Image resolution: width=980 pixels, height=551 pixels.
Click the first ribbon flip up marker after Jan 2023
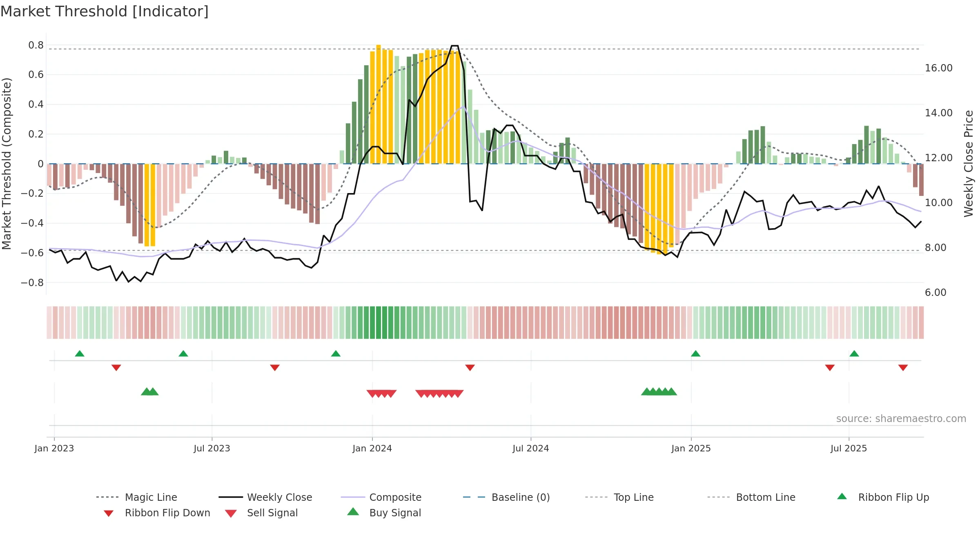point(80,353)
